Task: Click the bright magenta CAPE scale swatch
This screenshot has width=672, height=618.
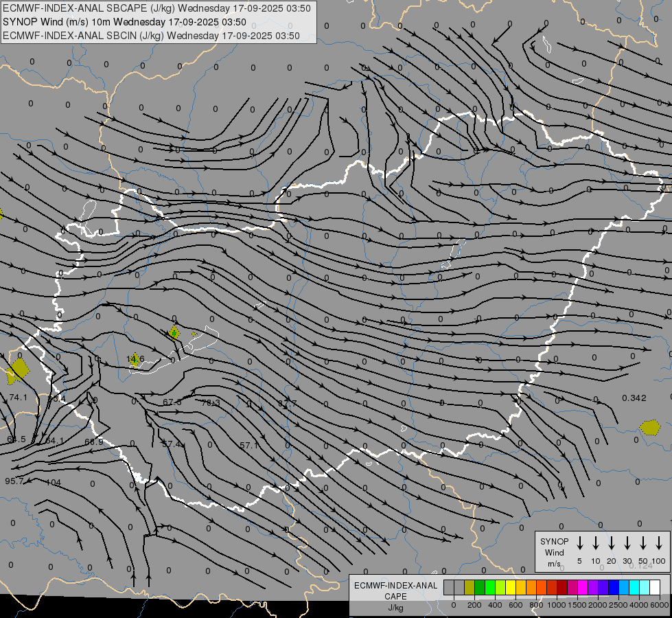Action: coord(583,588)
